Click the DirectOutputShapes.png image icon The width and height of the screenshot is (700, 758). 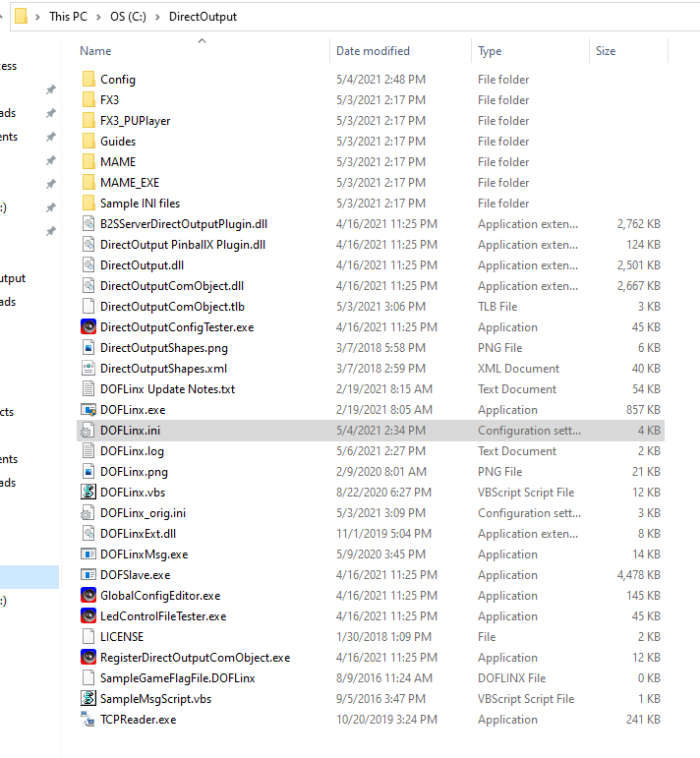[x=88, y=348]
